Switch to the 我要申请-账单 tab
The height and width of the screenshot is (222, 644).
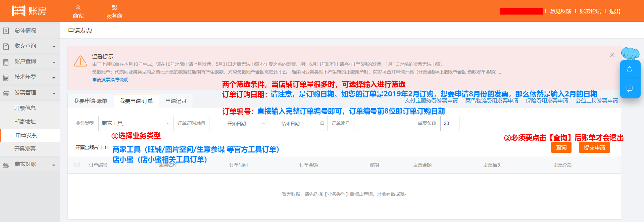click(91, 101)
